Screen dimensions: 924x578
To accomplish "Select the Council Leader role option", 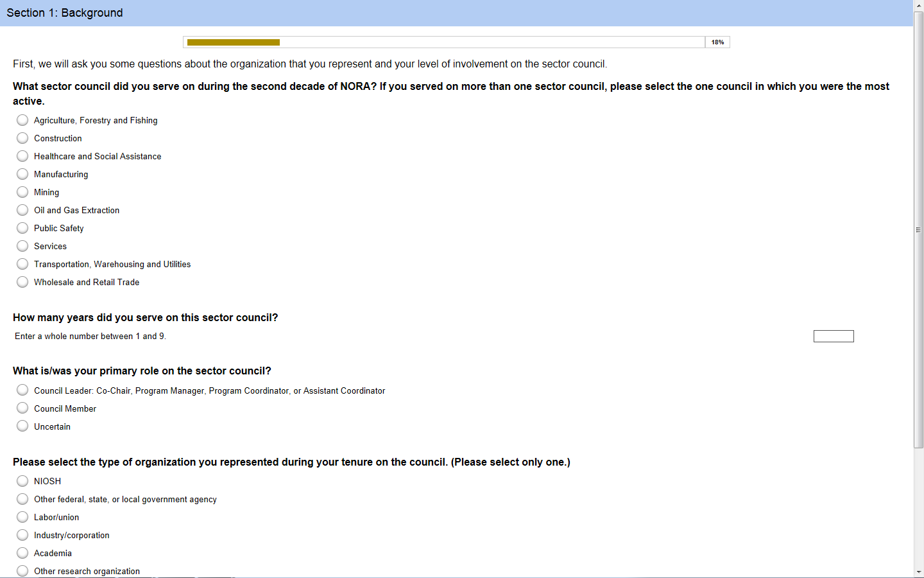I will (x=22, y=390).
